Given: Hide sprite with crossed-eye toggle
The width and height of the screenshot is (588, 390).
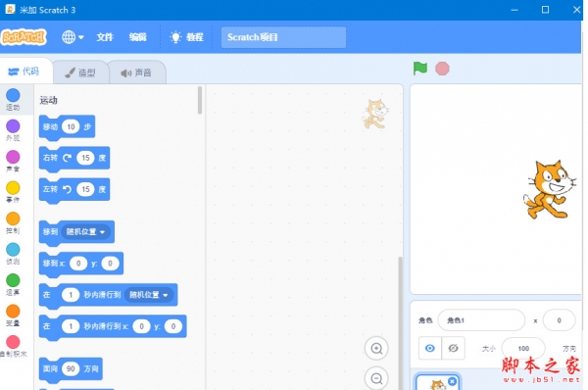Looking at the screenshot, I should click(x=453, y=349).
